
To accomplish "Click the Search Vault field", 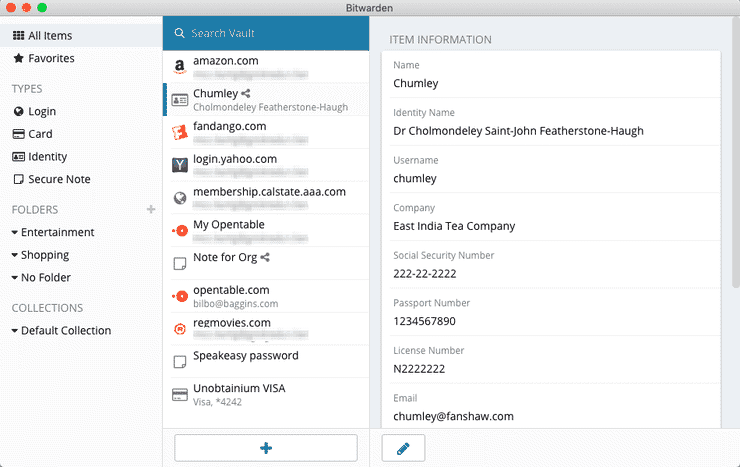I will pyautogui.click(x=266, y=33).
